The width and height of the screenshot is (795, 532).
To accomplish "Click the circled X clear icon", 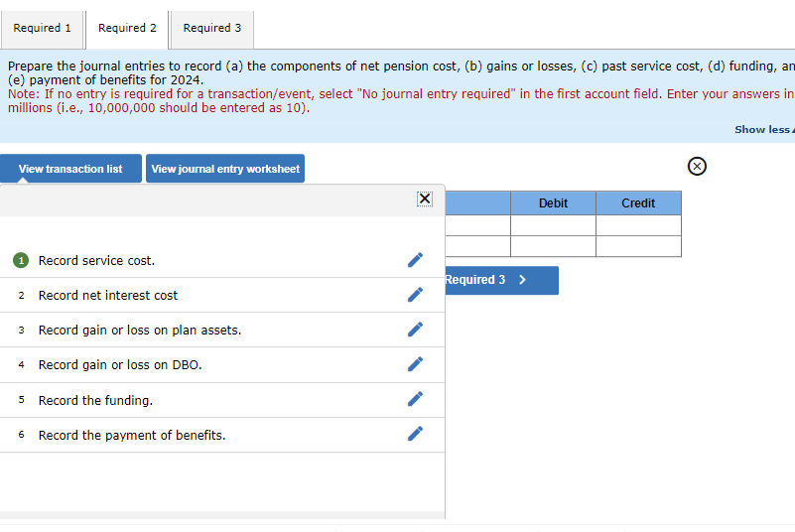I will pyautogui.click(x=697, y=167).
